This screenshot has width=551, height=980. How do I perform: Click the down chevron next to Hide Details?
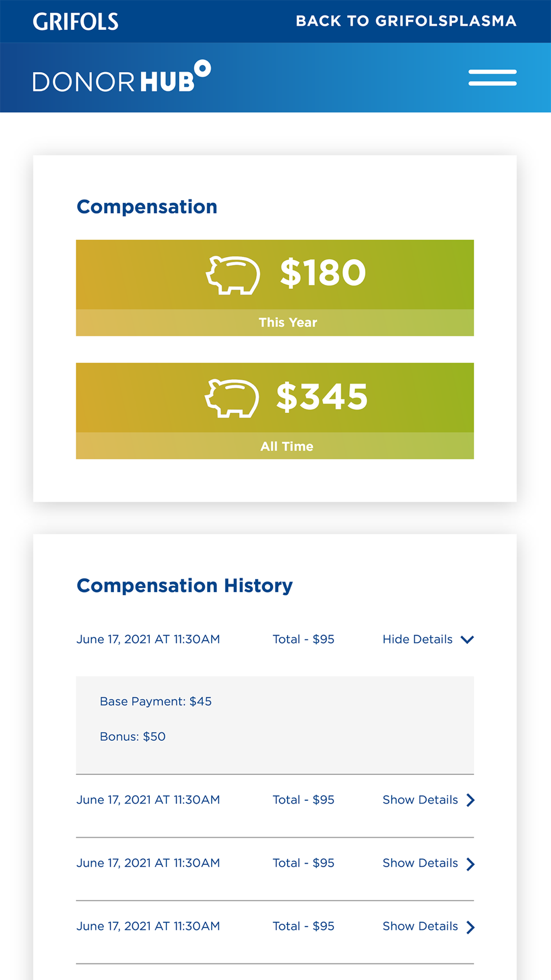[467, 639]
